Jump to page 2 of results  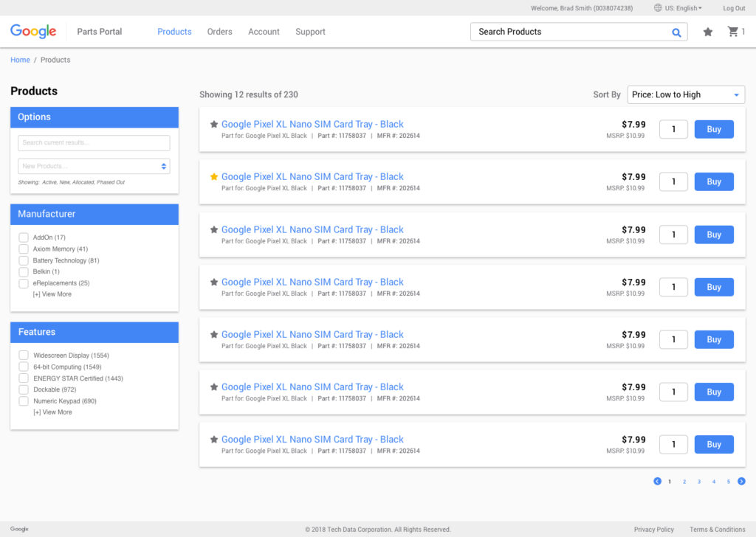coord(684,482)
